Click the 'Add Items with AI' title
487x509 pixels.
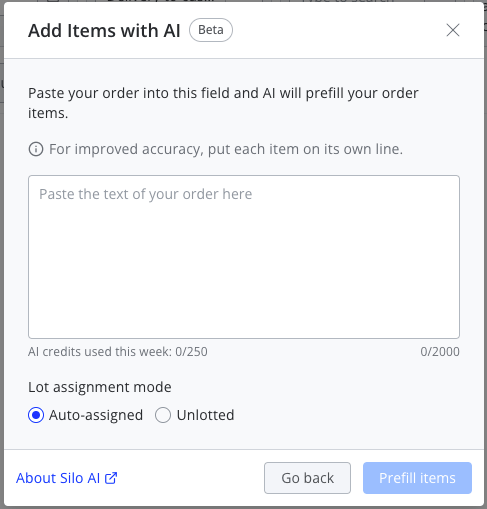click(x=104, y=30)
